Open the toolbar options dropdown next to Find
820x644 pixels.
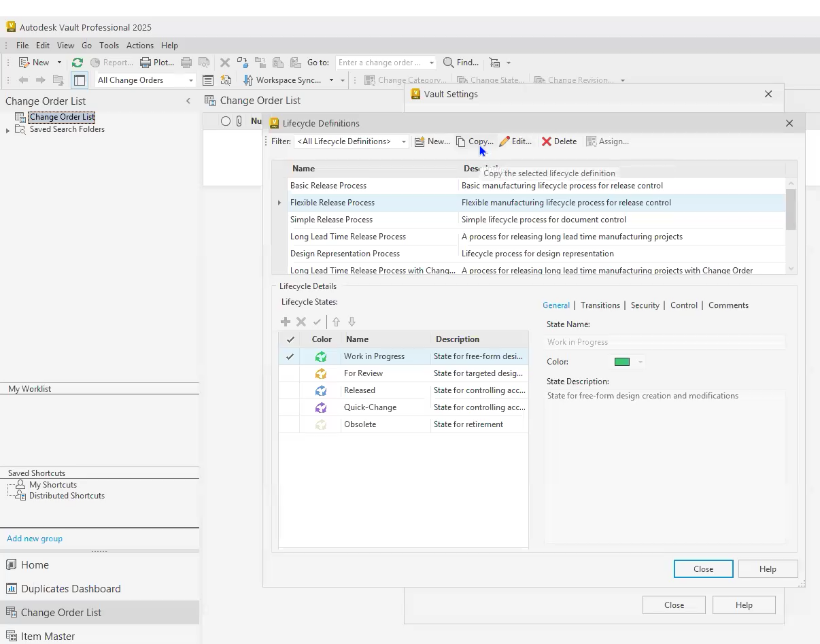[508, 63]
